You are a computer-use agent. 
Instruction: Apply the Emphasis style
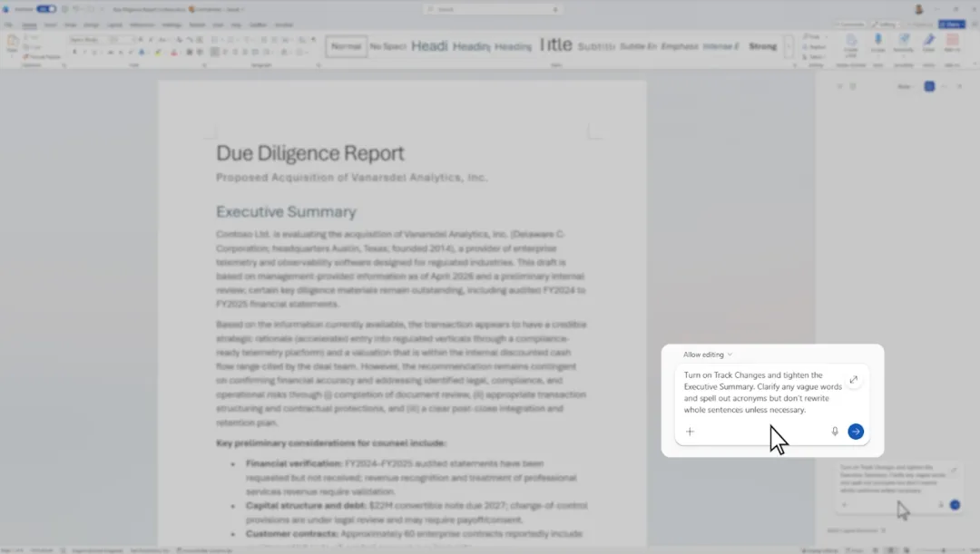click(680, 46)
